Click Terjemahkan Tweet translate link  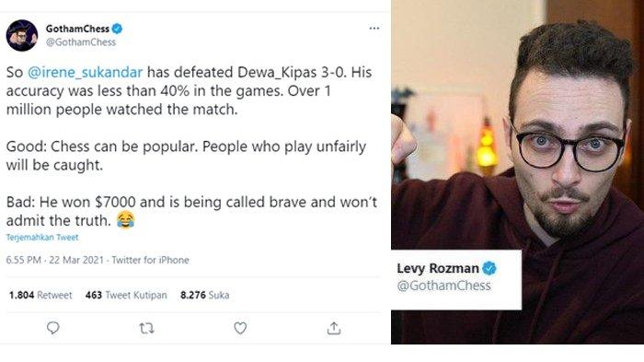click(x=42, y=238)
